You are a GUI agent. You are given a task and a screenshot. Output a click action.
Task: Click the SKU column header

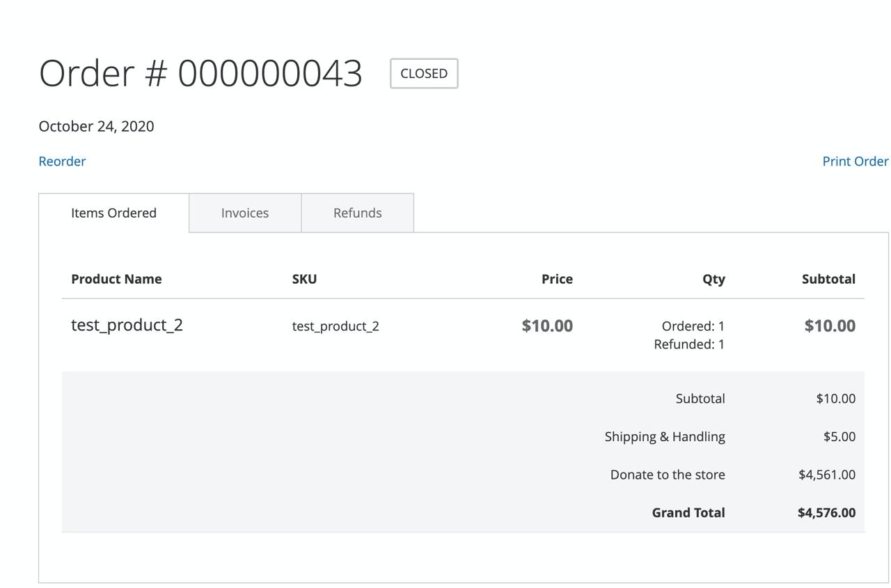click(x=304, y=279)
